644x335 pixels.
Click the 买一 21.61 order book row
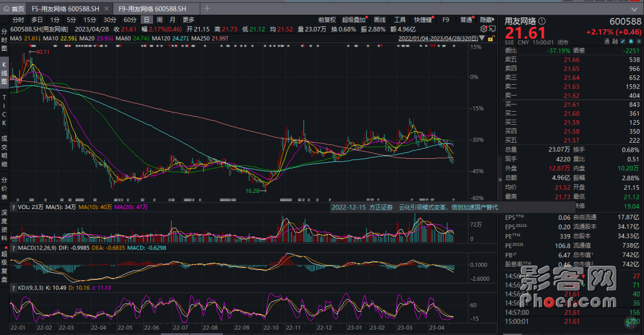click(x=572, y=105)
